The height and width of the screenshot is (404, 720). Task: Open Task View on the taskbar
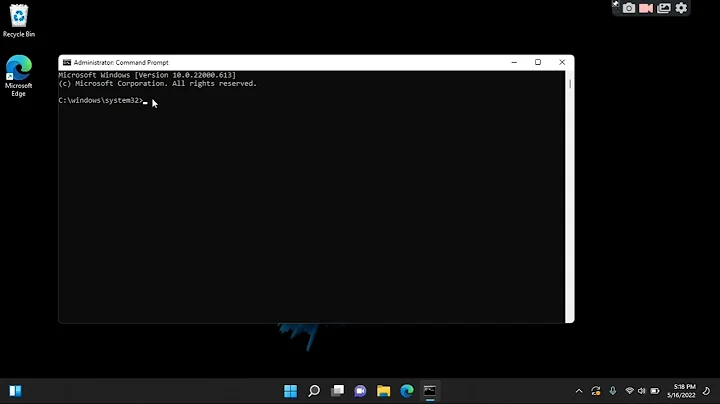[x=338, y=391]
